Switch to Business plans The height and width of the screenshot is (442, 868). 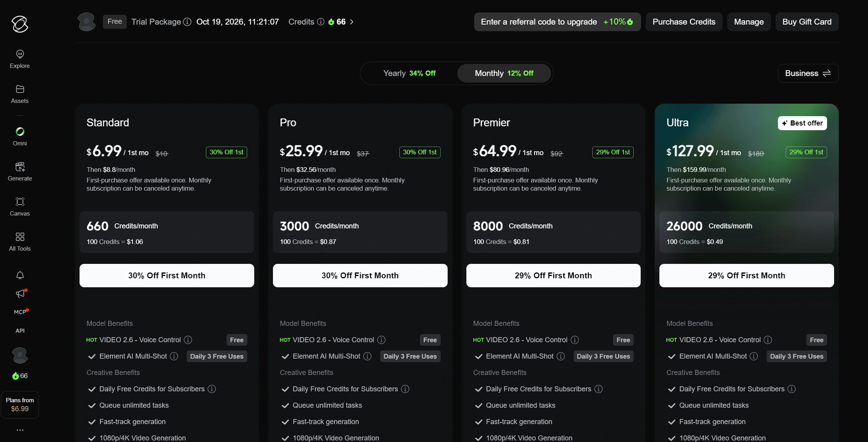pos(808,73)
